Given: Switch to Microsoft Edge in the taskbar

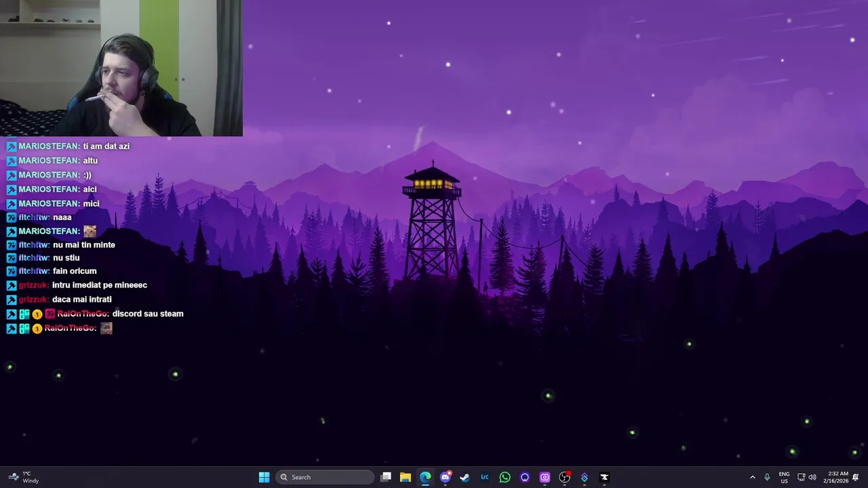Looking at the screenshot, I should pyautogui.click(x=425, y=477).
